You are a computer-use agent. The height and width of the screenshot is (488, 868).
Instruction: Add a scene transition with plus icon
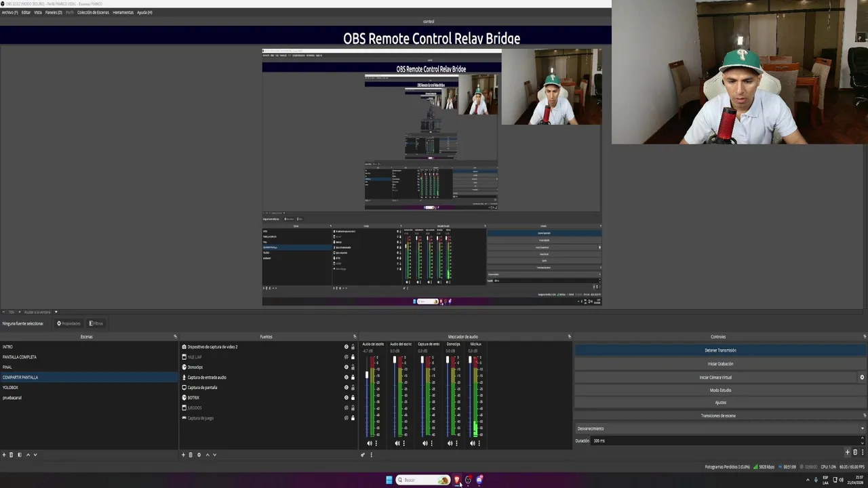[x=847, y=452]
